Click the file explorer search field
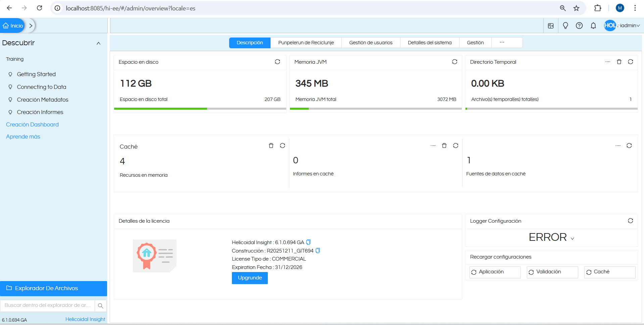This screenshot has width=644, height=325. point(48,305)
